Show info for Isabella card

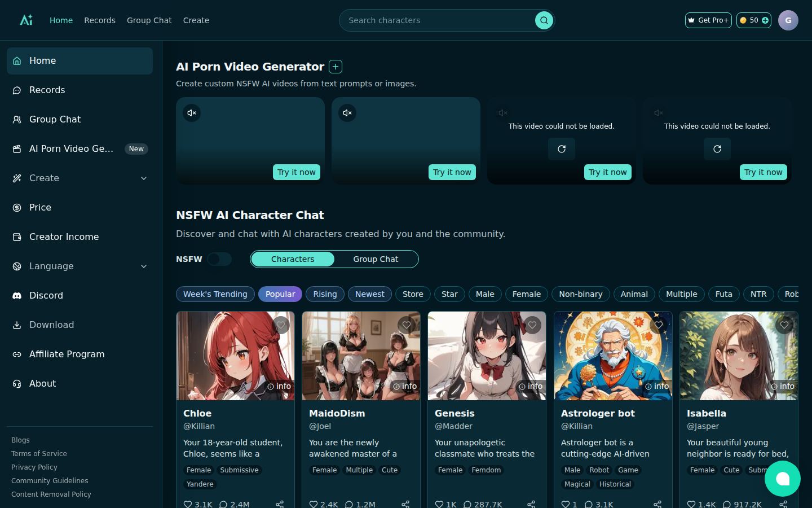tap(783, 386)
